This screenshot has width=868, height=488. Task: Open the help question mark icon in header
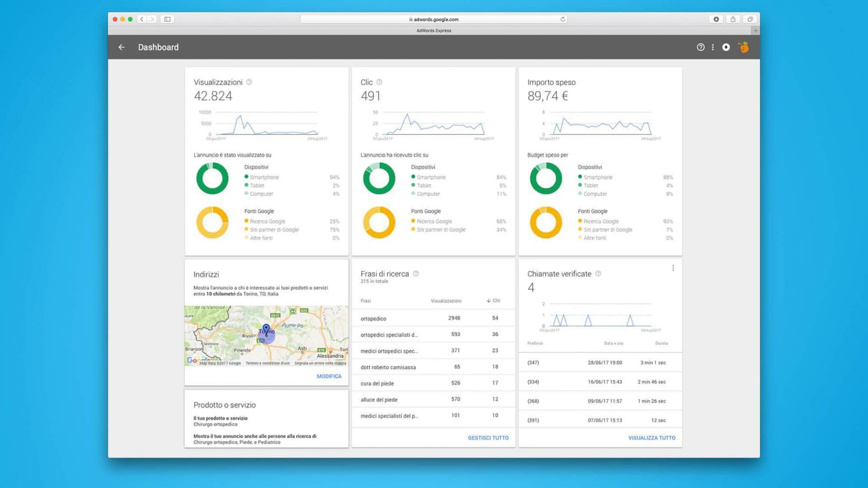pyautogui.click(x=700, y=47)
